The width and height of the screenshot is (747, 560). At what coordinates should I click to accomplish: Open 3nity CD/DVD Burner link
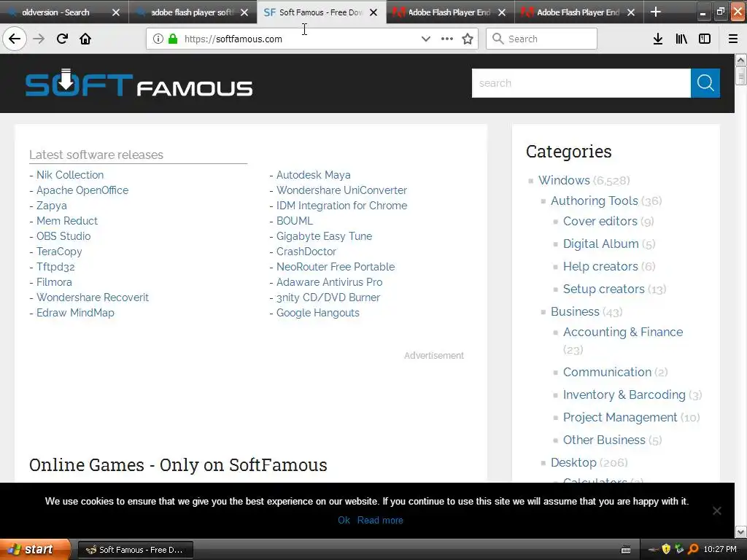tap(328, 297)
